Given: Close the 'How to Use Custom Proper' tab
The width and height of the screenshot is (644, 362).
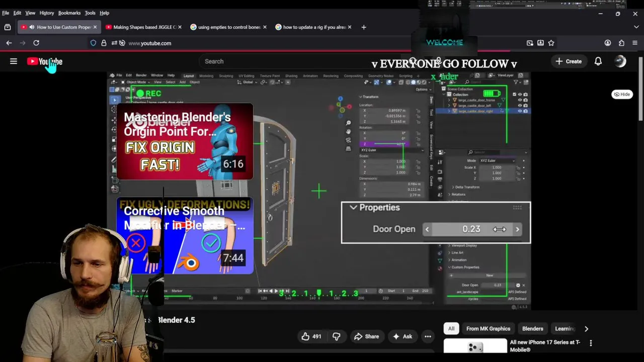Looking at the screenshot, I should coord(95,27).
